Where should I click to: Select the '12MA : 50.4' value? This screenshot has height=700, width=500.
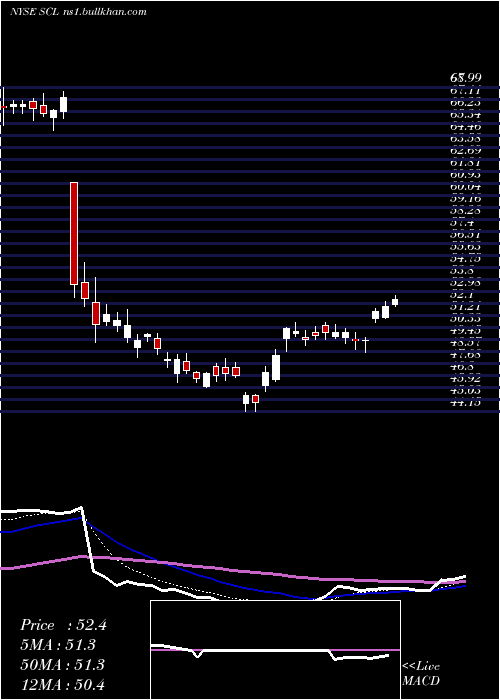pos(62,684)
